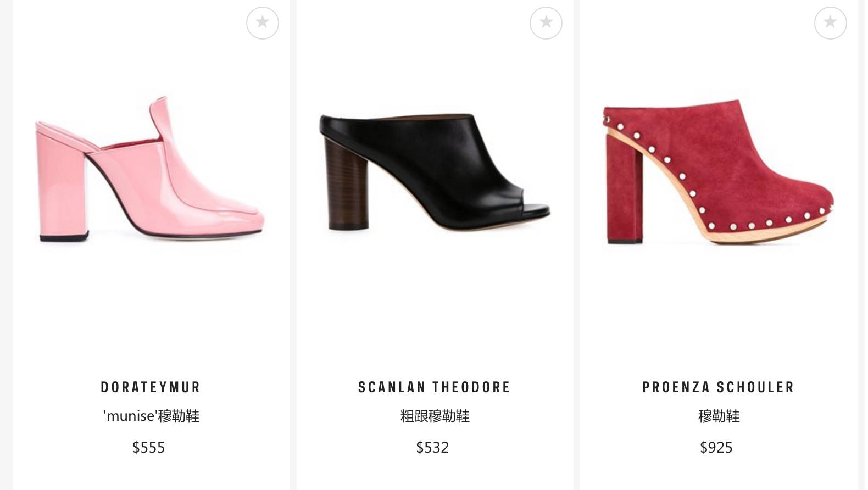
Task: Open the black peep-toe mule image
Action: 435,171
